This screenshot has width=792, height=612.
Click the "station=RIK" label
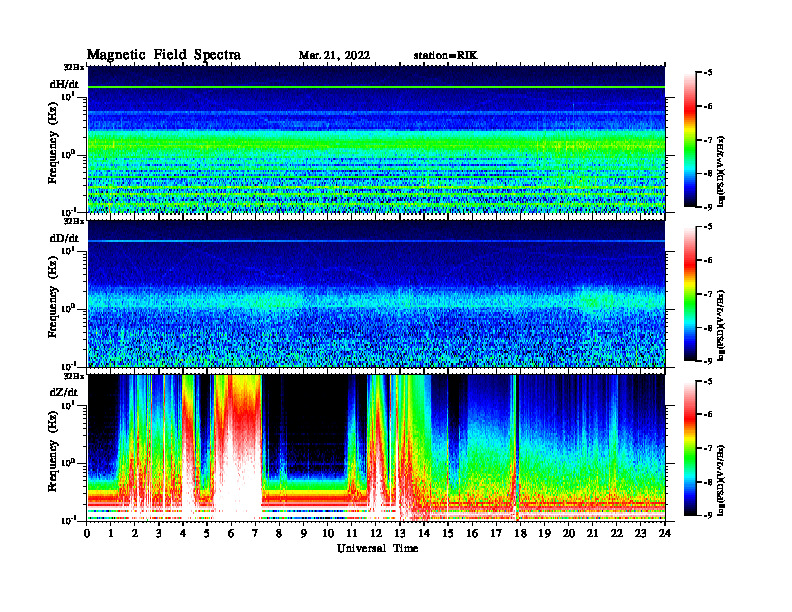pos(445,56)
